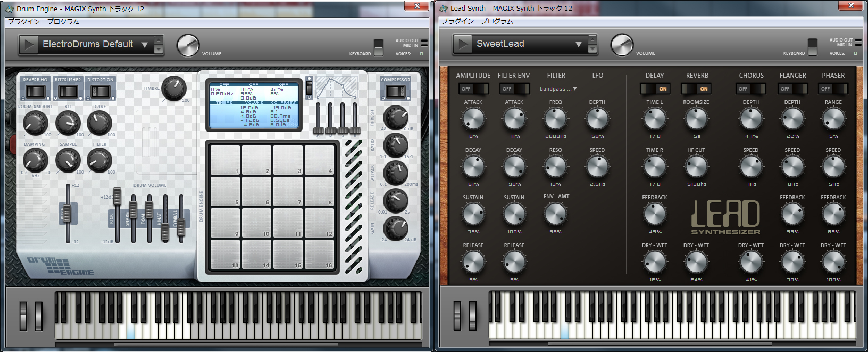Screen dimensions: 868x352
Task: Click the compressor Thresh knob
Action: 396,118
